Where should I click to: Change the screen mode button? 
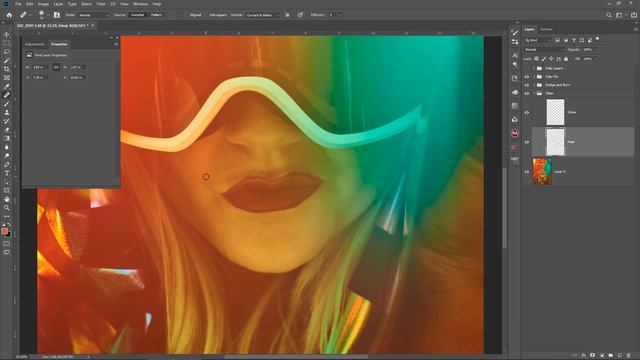click(x=7, y=253)
